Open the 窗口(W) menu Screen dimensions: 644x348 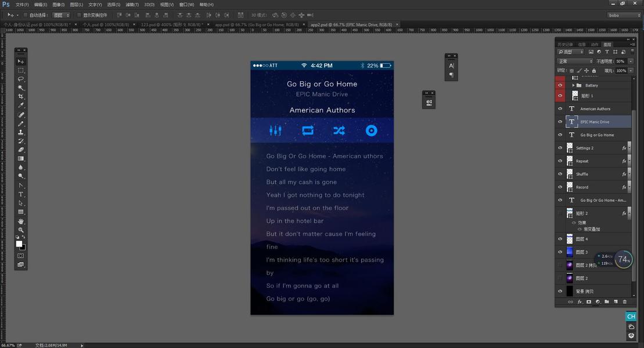186,5
